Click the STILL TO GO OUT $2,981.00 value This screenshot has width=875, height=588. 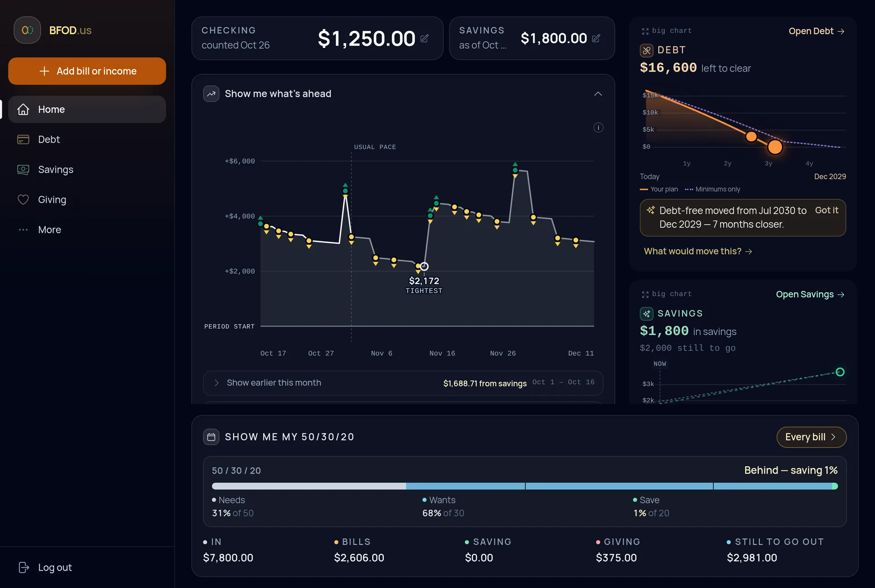752,558
